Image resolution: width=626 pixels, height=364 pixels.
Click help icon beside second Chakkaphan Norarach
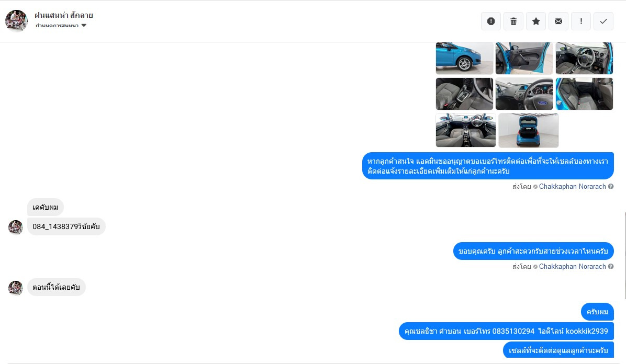(611, 266)
